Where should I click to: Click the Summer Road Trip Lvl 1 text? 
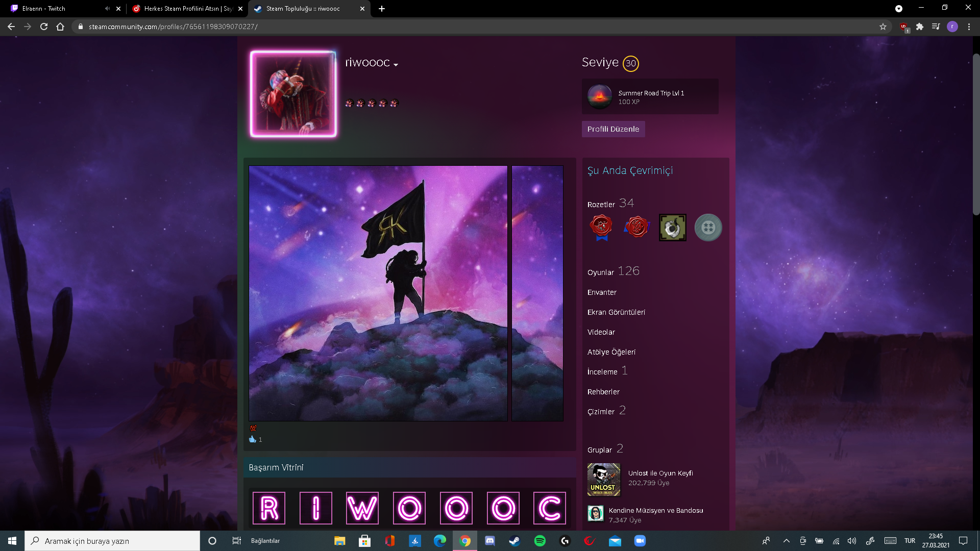click(x=651, y=93)
